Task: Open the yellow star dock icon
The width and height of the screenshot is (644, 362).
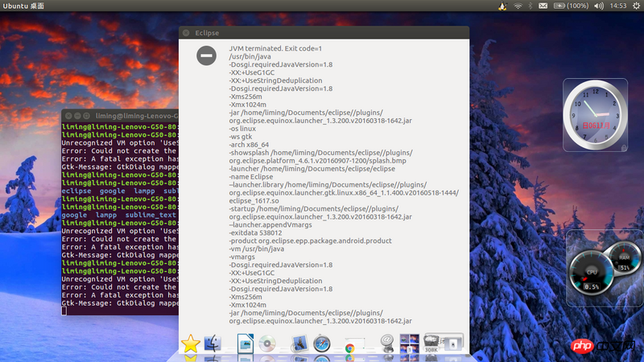Action: click(x=191, y=343)
